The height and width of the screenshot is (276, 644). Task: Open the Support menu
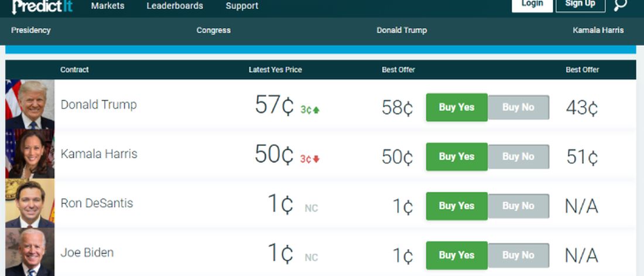point(242,6)
